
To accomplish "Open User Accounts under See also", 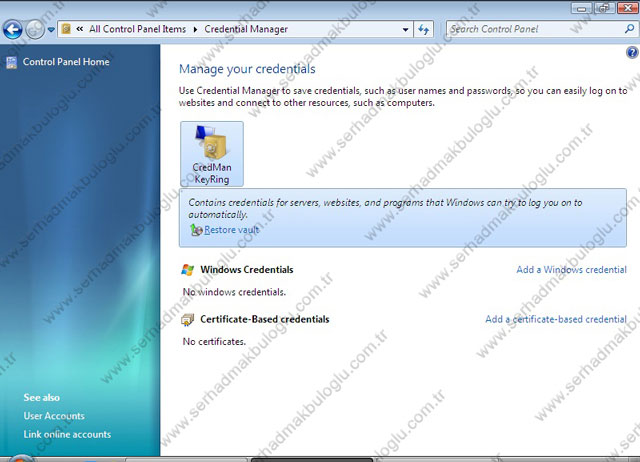I will point(54,416).
